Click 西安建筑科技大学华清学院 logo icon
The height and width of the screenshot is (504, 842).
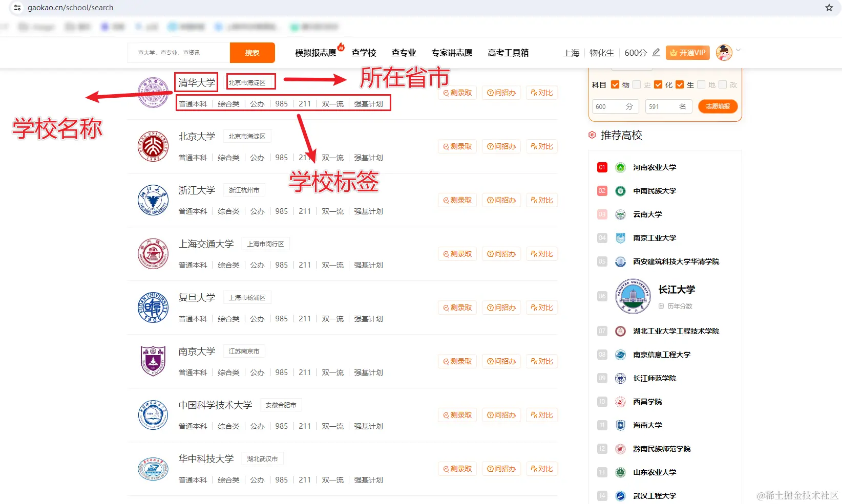620,261
